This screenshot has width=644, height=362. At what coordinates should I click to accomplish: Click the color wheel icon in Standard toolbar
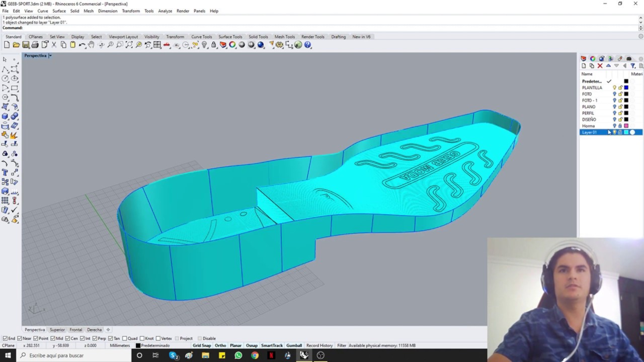click(232, 45)
